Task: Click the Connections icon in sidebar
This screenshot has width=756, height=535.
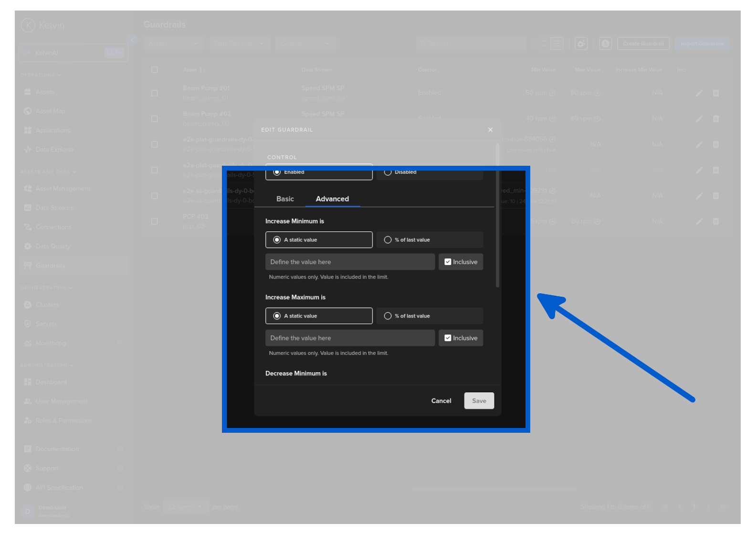Action: pyautogui.click(x=28, y=227)
